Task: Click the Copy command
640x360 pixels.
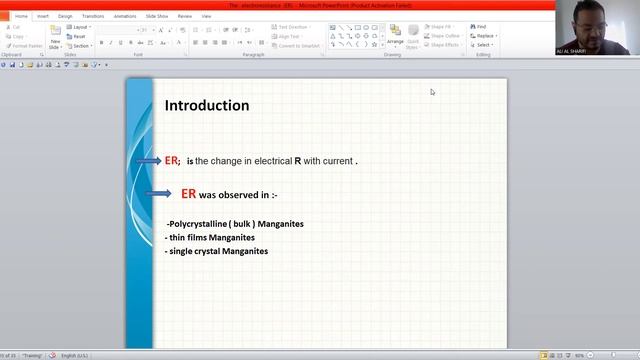Action: click(x=15, y=36)
